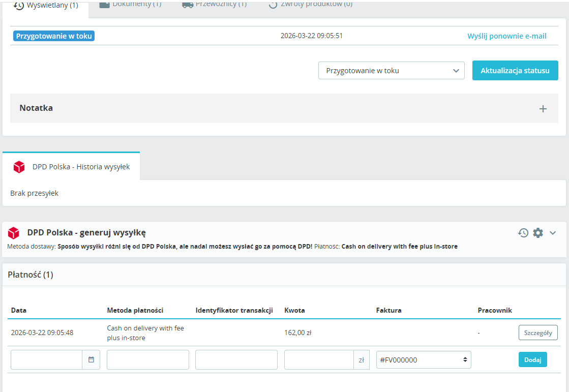Click Szczegóły button for the payment row
This screenshot has height=392, width=569.
coord(537,333)
